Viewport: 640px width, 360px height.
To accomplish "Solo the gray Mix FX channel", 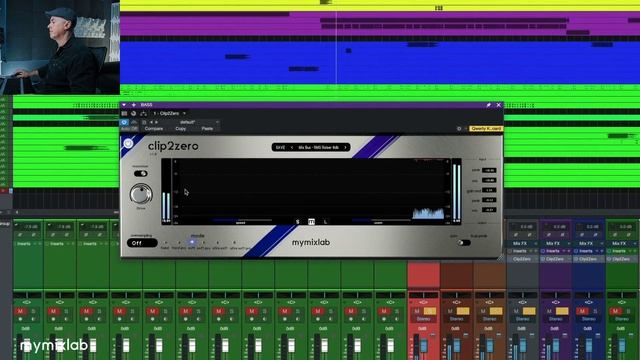I will tap(529, 311).
